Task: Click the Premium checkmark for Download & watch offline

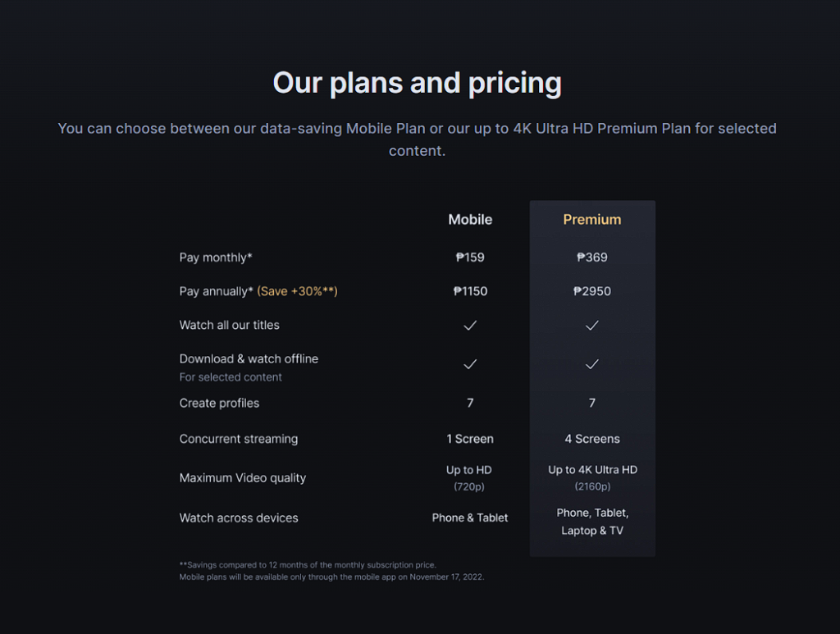Action: click(592, 365)
